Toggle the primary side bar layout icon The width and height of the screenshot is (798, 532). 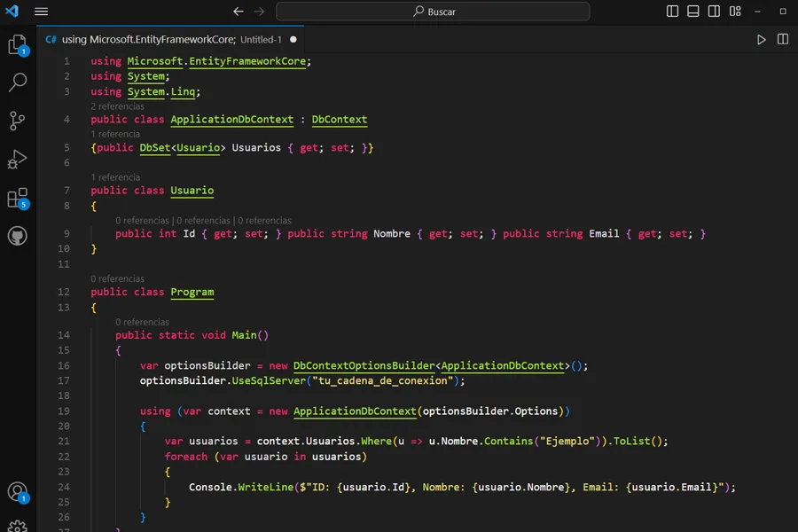click(x=672, y=12)
